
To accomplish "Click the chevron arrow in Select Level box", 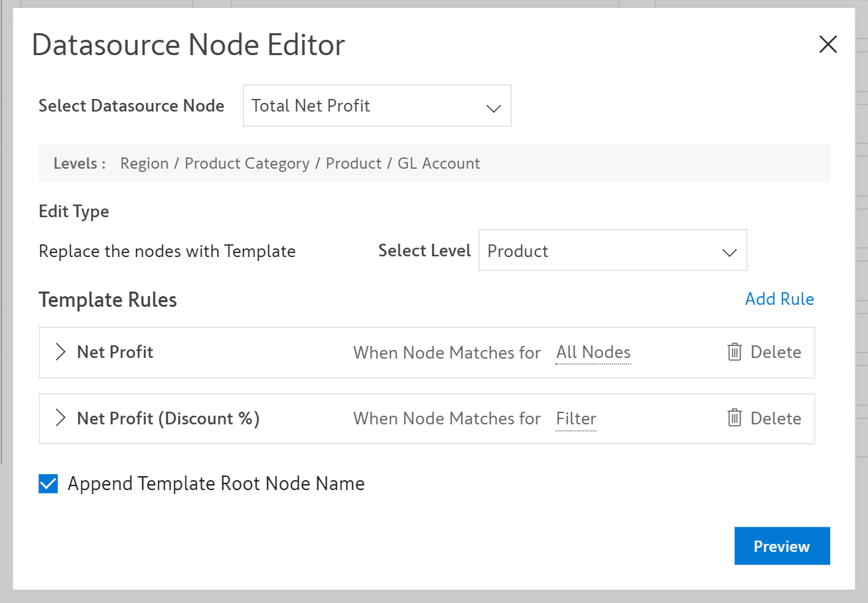I will [729, 252].
